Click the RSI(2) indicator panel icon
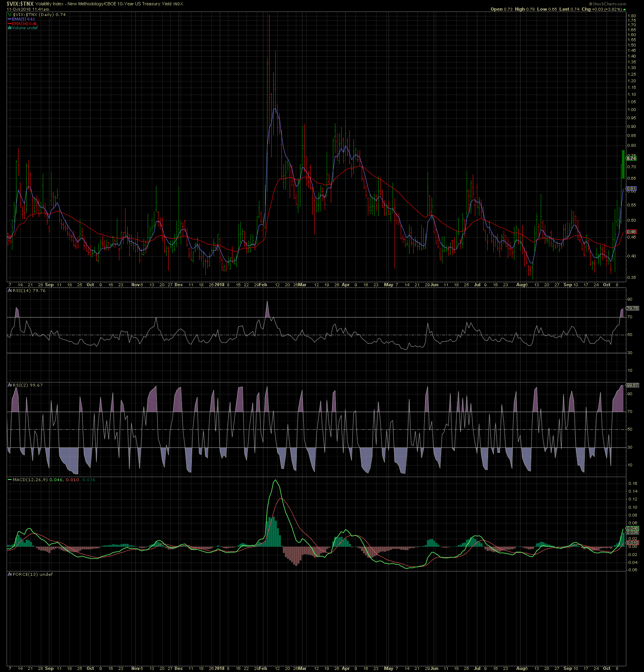 pos(10,385)
